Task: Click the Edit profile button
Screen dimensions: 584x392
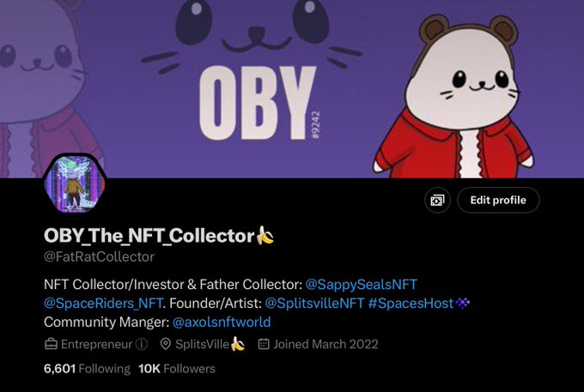Action: (498, 200)
